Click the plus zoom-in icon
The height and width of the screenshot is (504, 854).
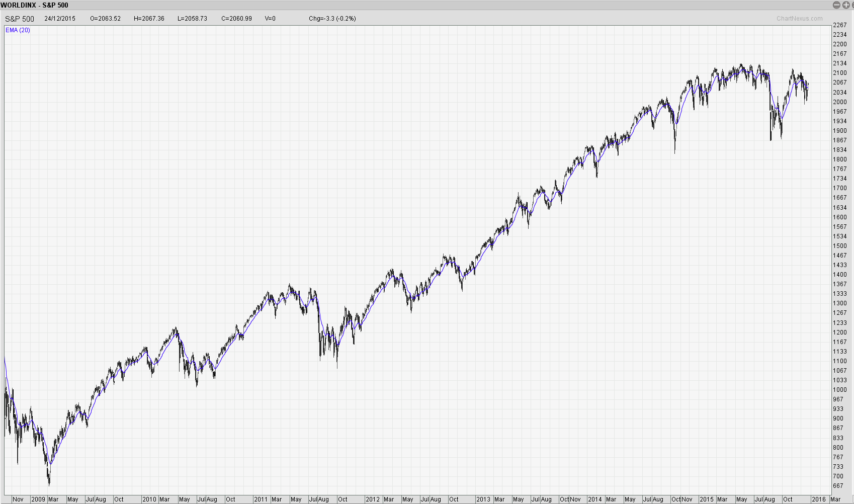[846, 5]
